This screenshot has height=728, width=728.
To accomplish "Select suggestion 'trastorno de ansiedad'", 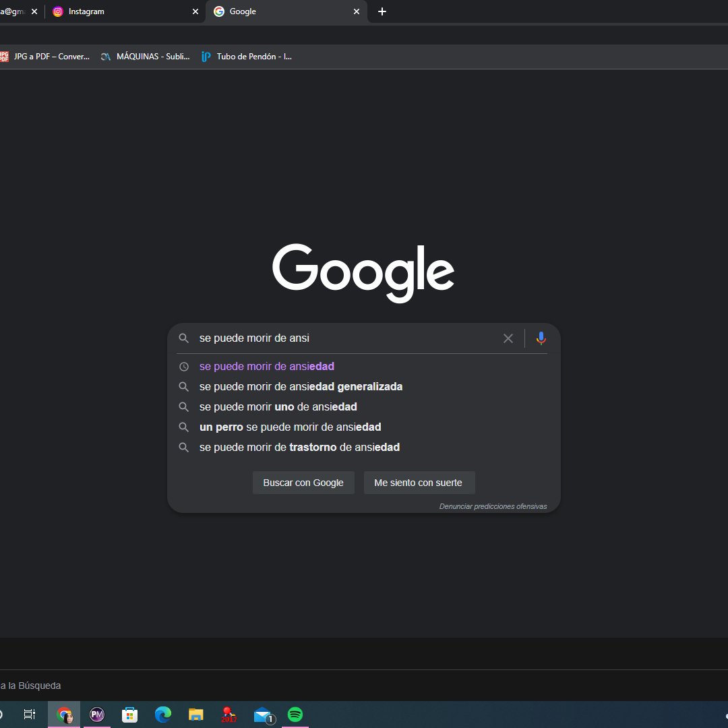I will [363, 447].
